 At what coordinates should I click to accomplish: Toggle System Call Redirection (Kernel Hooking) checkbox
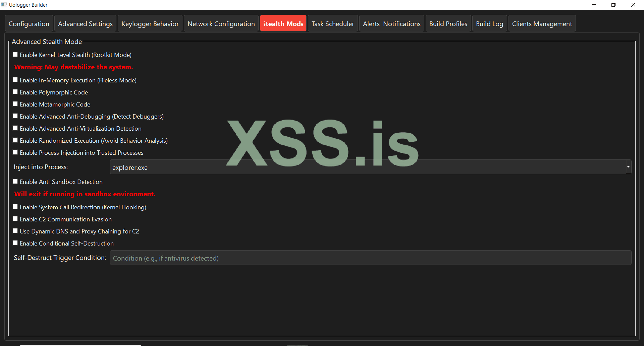15,207
